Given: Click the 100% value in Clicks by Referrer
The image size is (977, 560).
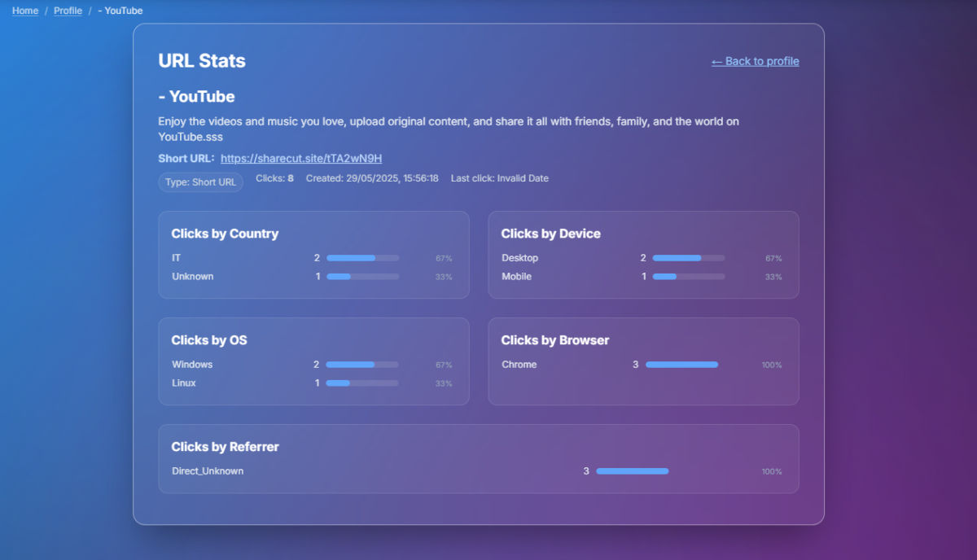Looking at the screenshot, I should click(x=772, y=472).
